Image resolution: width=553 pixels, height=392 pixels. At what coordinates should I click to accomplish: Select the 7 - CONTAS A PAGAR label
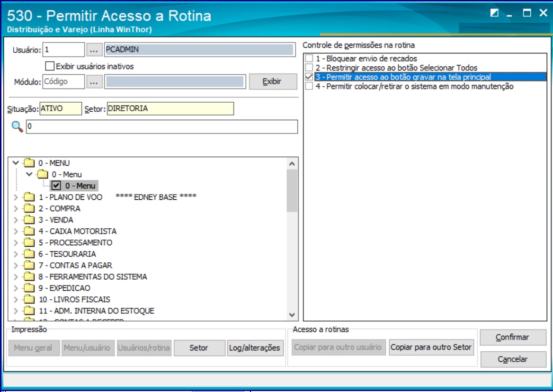click(75, 265)
